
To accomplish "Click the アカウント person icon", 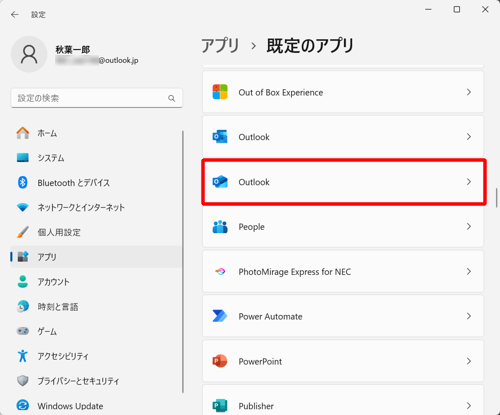I will tap(23, 282).
